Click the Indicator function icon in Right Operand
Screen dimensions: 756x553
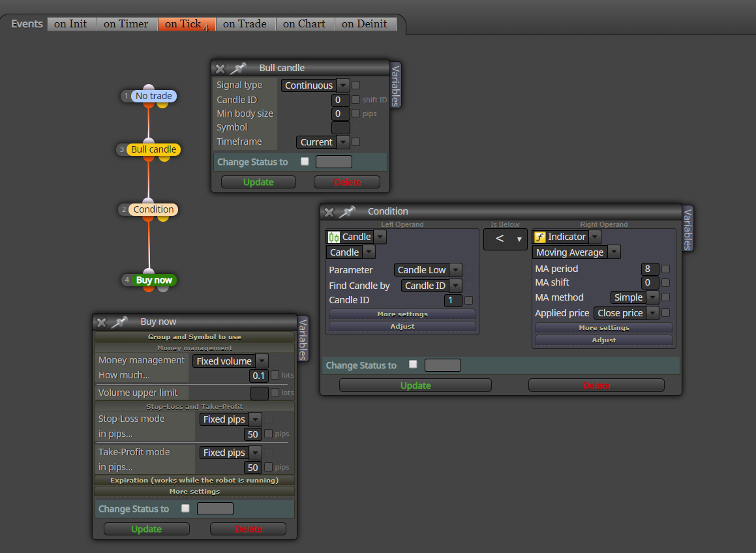tap(540, 237)
